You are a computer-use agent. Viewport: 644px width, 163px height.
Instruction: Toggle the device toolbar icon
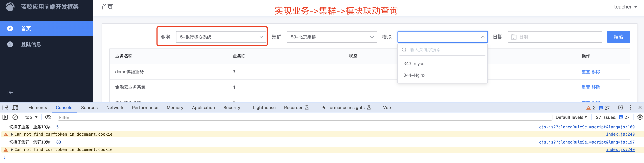[15, 108]
